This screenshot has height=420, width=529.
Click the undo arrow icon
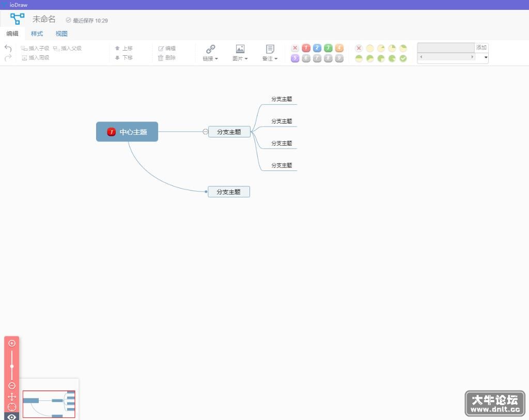point(8,48)
